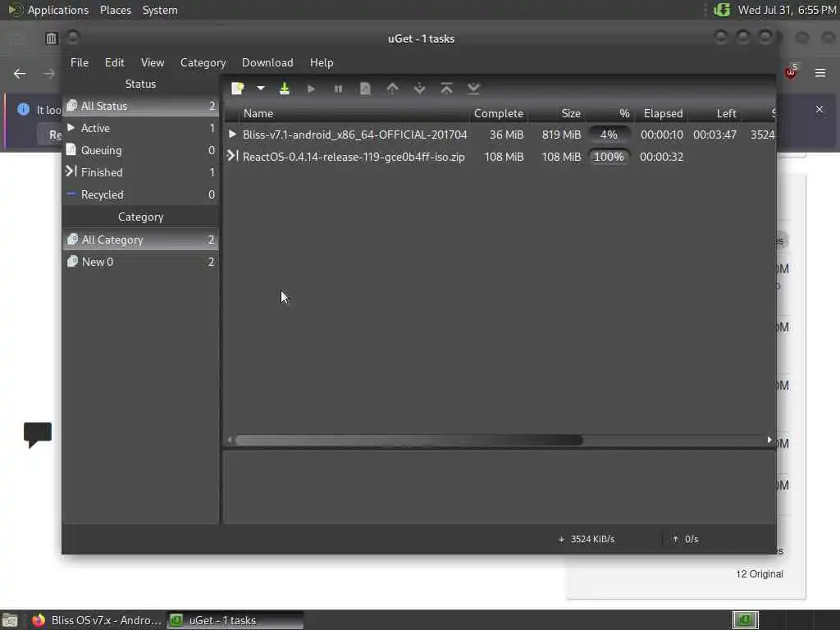Click the uGet icon at bottom right panel
The image size is (840, 630).
point(745,620)
